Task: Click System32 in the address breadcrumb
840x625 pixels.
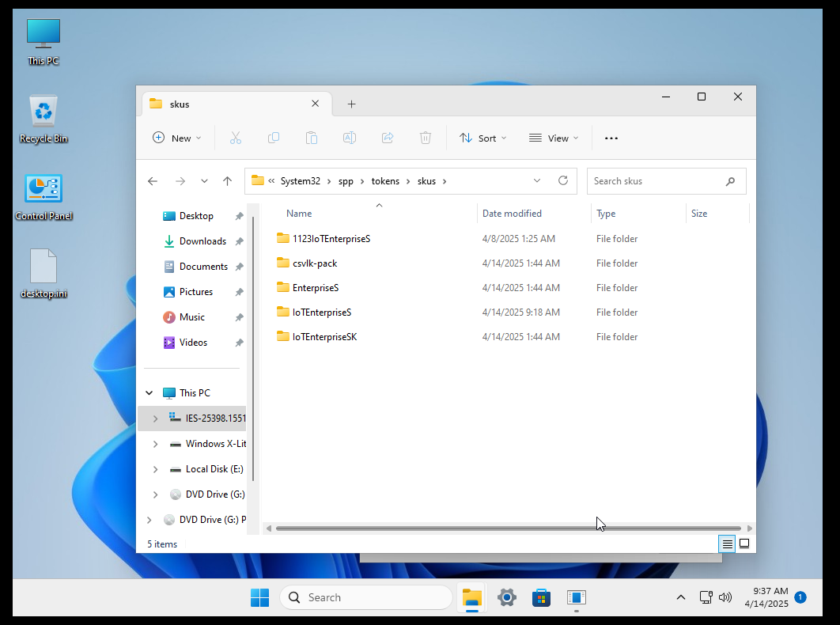Action: click(300, 181)
